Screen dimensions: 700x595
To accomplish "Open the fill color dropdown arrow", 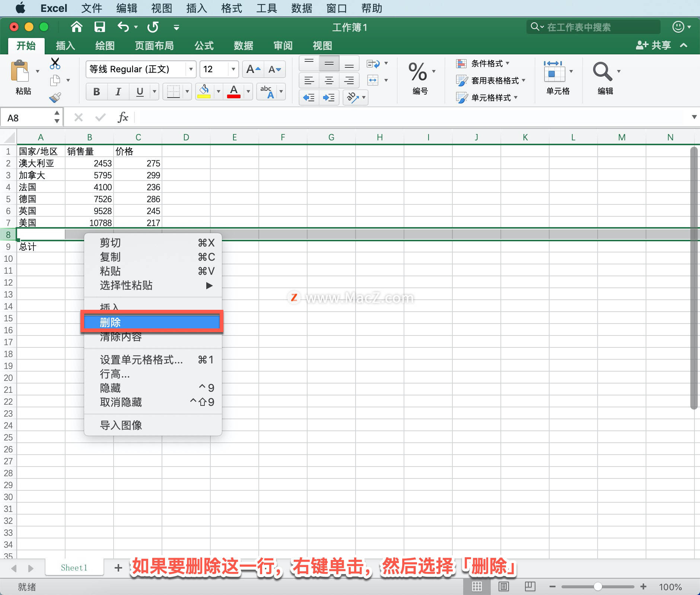I will click(x=218, y=91).
